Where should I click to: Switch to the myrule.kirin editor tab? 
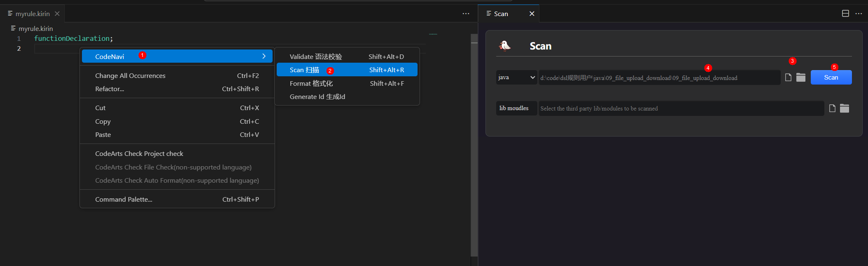tap(33, 14)
